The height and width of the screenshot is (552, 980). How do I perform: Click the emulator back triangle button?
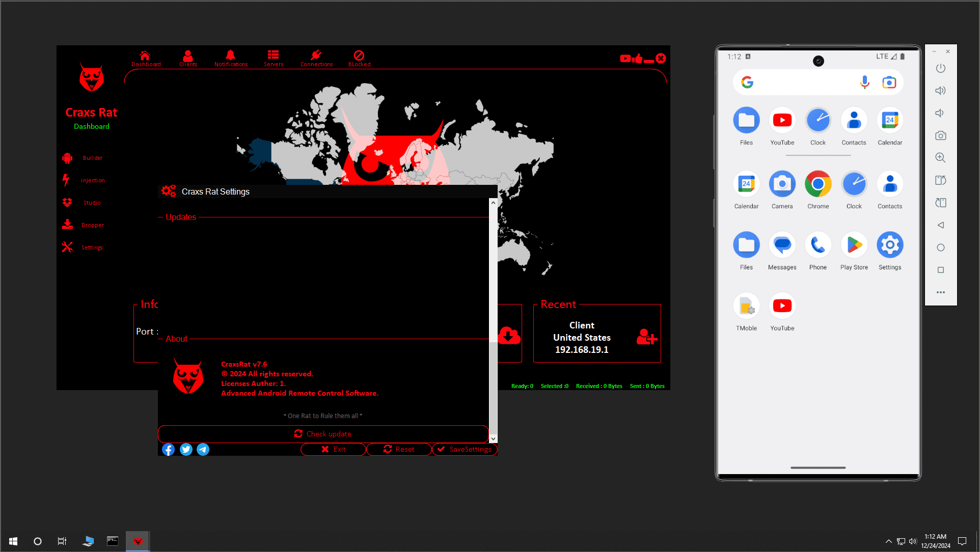tap(940, 225)
